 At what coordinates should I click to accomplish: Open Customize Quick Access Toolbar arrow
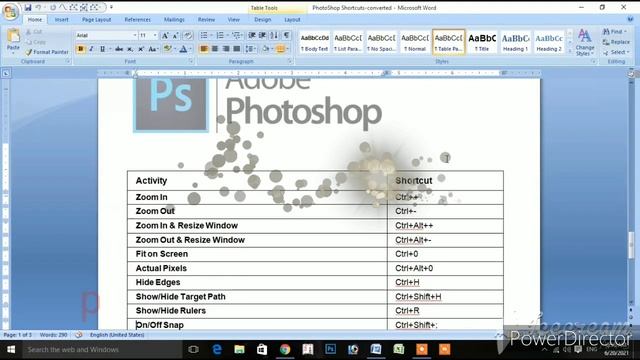click(111, 7)
